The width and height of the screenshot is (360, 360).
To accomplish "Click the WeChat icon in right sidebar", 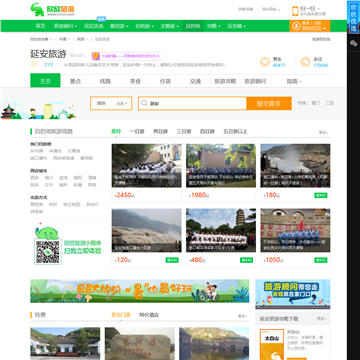I will (353, 43).
